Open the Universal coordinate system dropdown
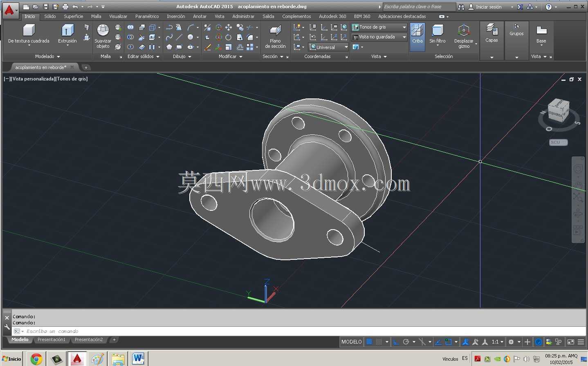The width and height of the screenshot is (588, 366). pyautogui.click(x=329, y=47)
